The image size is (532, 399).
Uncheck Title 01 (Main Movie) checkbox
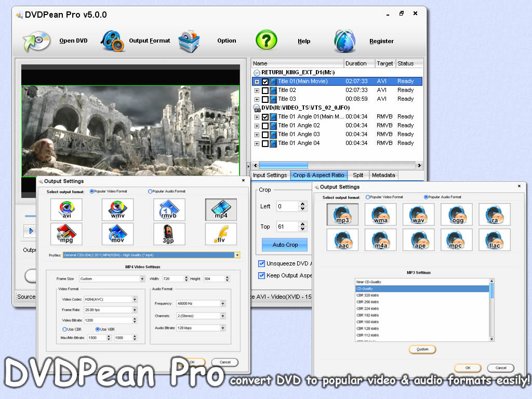pos(265,82)
